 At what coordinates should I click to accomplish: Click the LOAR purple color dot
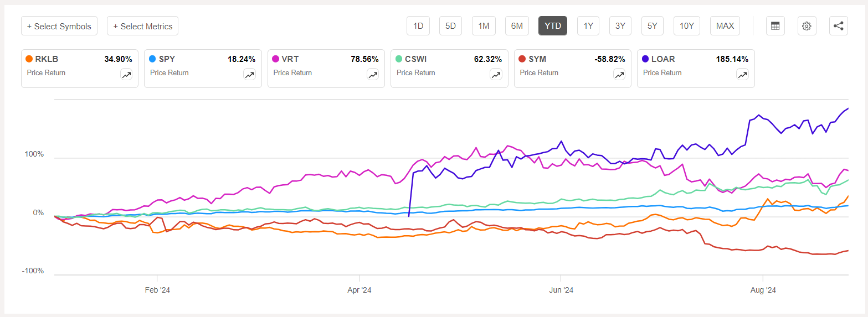pyautogui.click(x=645, y=59)
